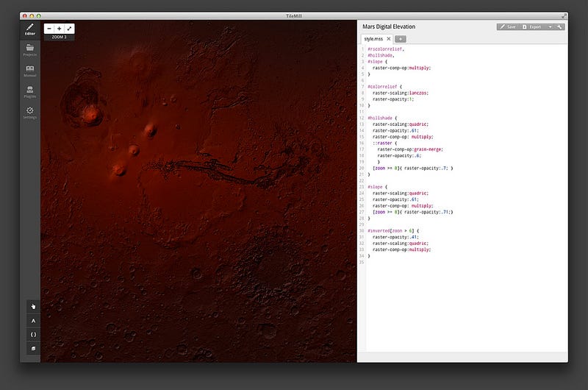This screenshot has height=390, width=588.
Task: Click the #slope { selector on line 23
Action: 377,187
